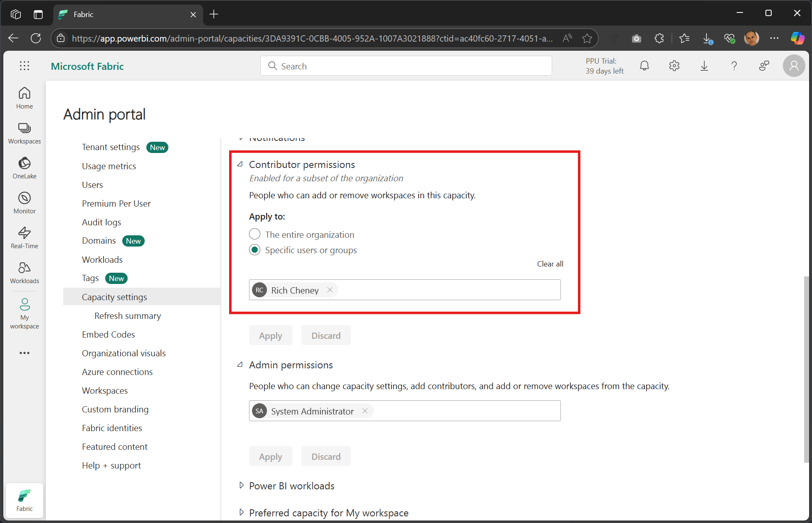Click inside the Search bar
812x523 pixels.
coord(405,66)
